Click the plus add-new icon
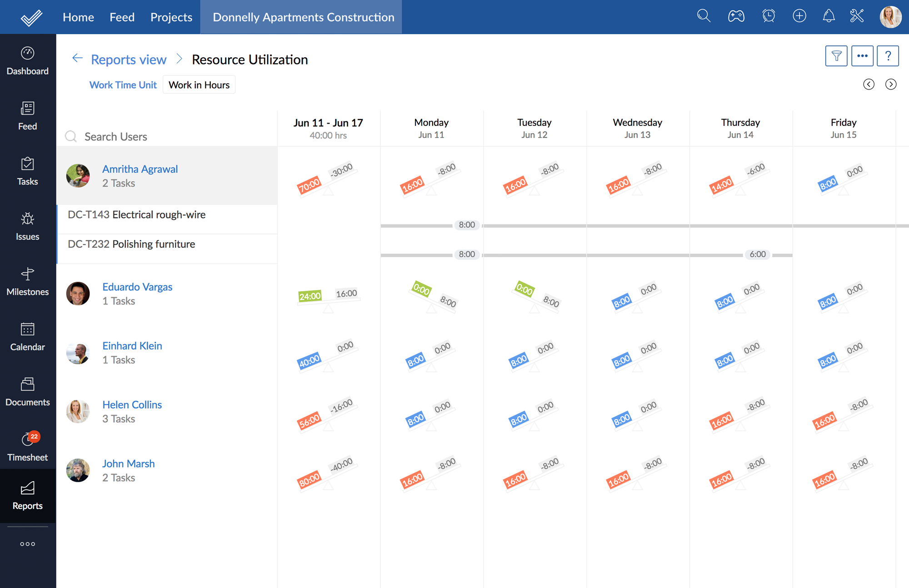This screenshot has height=588, width=909. click(799, 16)
